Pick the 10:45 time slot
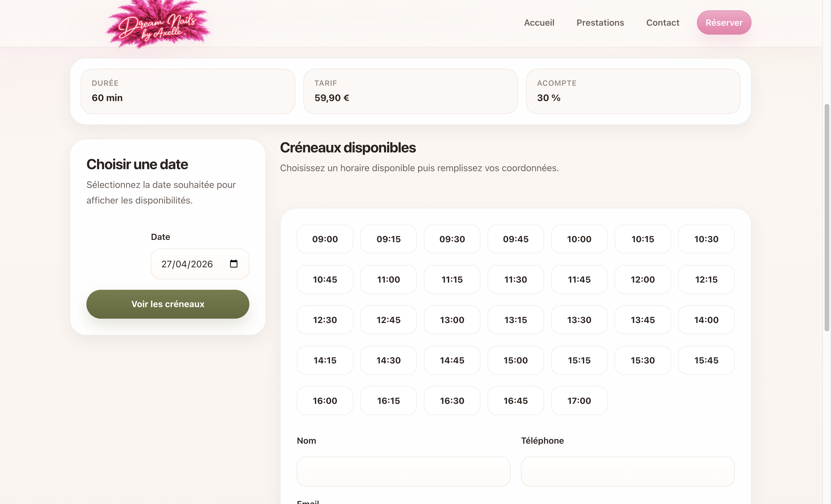The height and width of the screenshot is (504, 831). (x=325, y=279)
